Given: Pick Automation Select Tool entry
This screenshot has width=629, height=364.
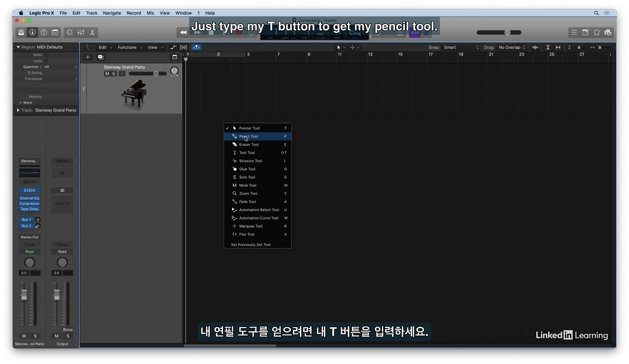Looking at the screenshot, I should point(257,210).
